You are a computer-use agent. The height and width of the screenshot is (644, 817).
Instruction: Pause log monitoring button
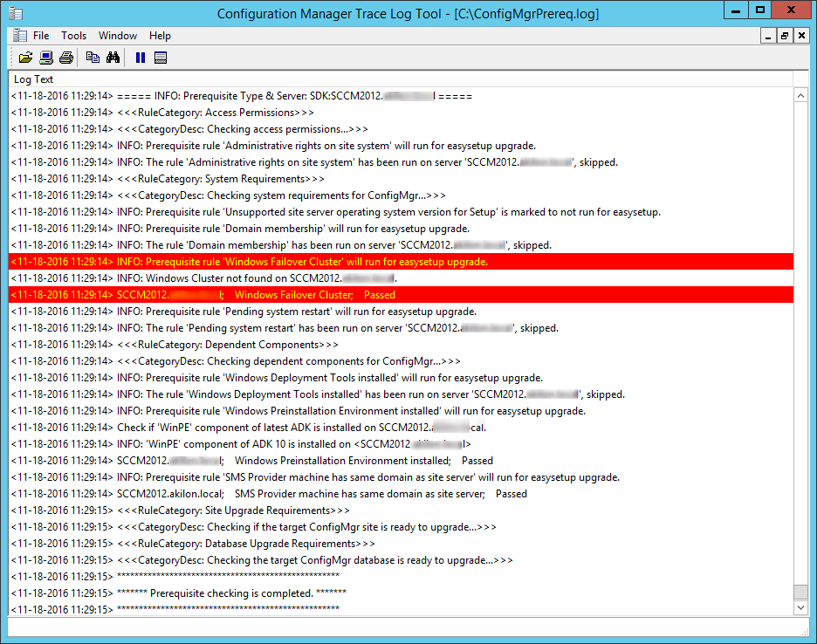[141, 58]
